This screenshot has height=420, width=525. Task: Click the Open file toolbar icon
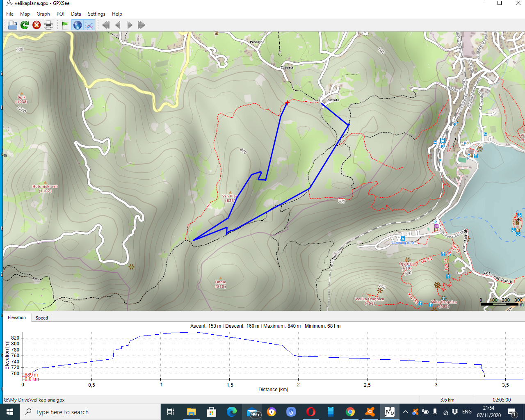tap(13, 25)
